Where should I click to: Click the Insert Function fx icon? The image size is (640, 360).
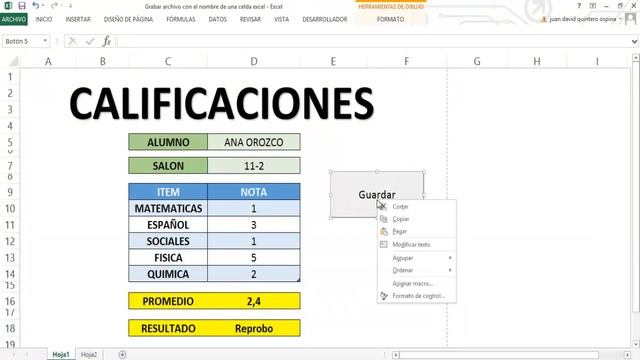[107, 41]
